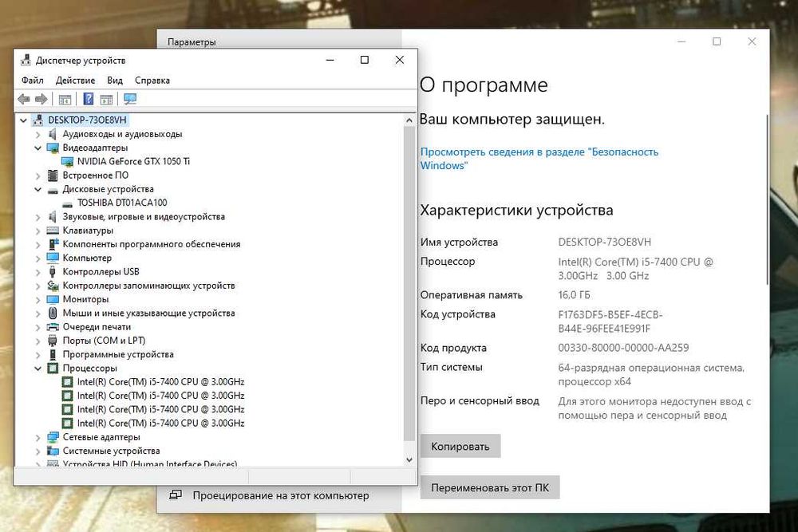Expand the Сетевые адаптеры category

click(x=38, y=437)
